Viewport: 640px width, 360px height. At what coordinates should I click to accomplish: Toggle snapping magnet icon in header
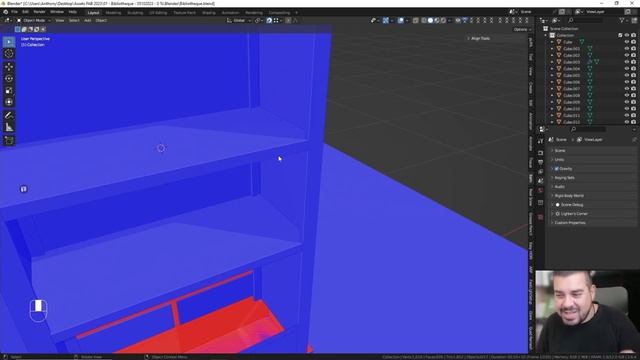tap(269, 20)
